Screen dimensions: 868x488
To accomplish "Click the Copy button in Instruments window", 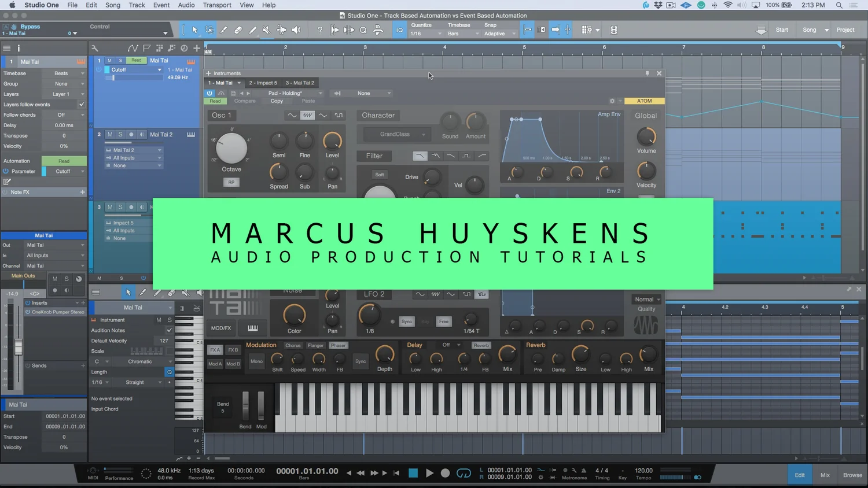I will (277, 101).
